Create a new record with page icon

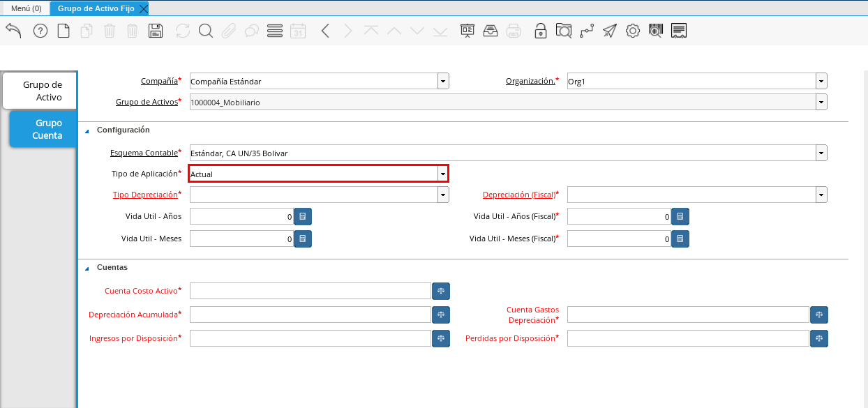pos(63,31)
